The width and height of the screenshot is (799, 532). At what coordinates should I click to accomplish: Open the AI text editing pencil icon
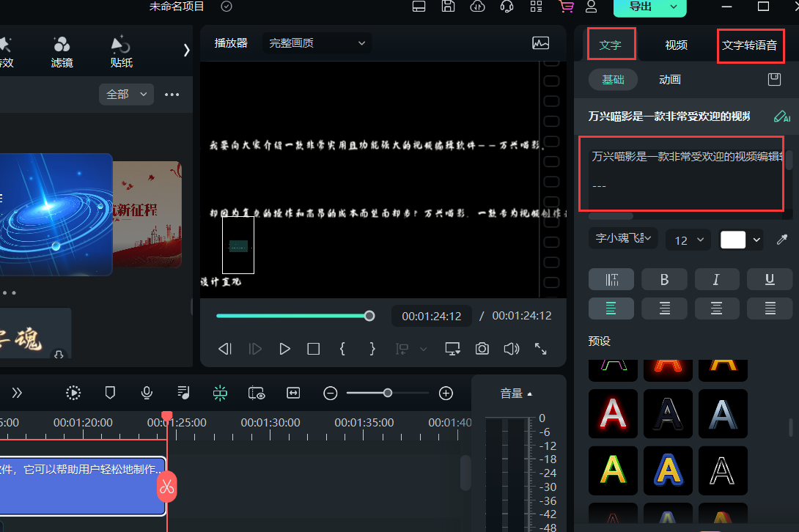click(x=781, y=117)
